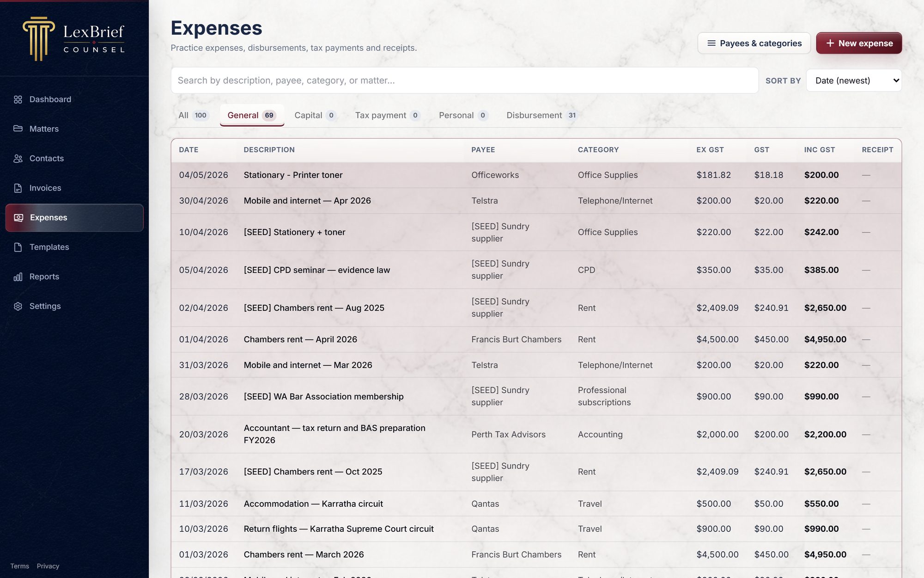
Task: Go to Matters in the sidebar
Action: [x=74, y=129]
